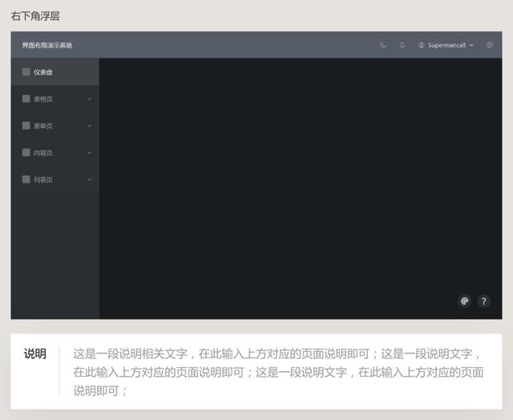Viewport: 513px width, 420px height.
Task: Click the square icon beside 内容页
Action: [26, 152]
